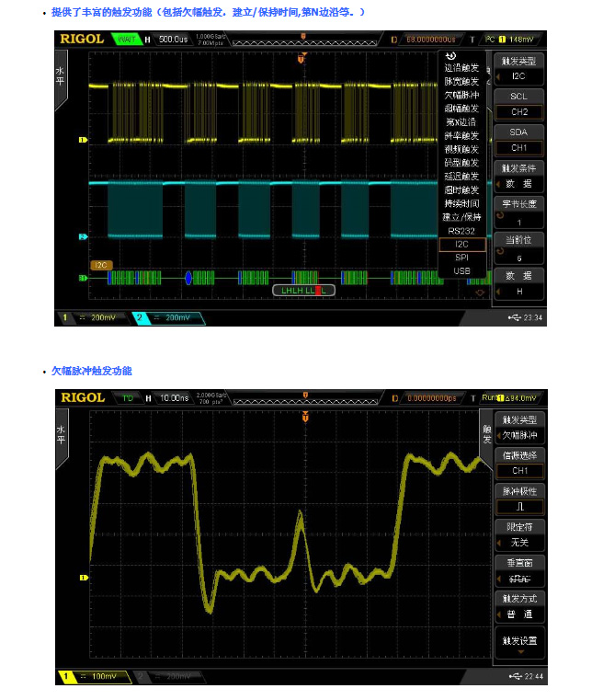Select SPI in the trigger type list

click(x=461, y=258)
